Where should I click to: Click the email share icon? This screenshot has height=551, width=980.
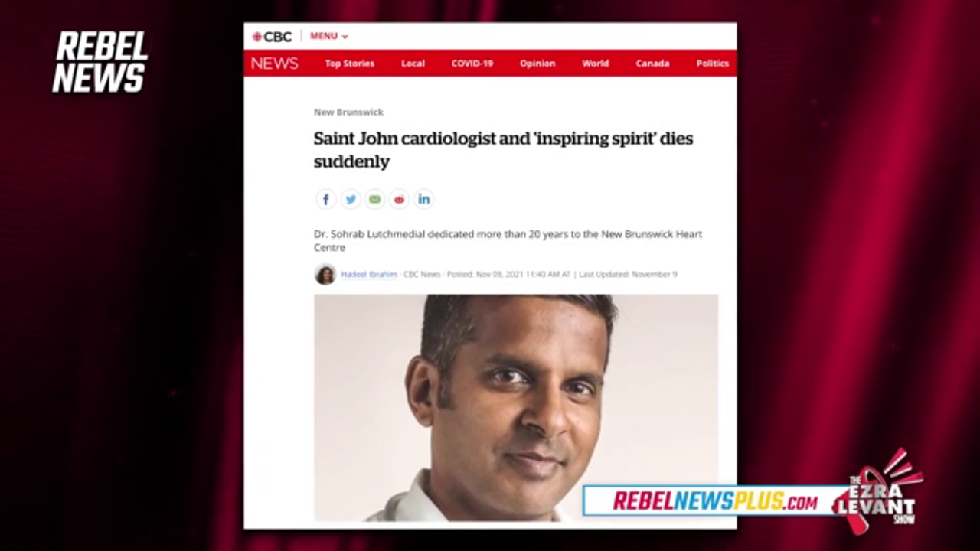pos(375,200)
